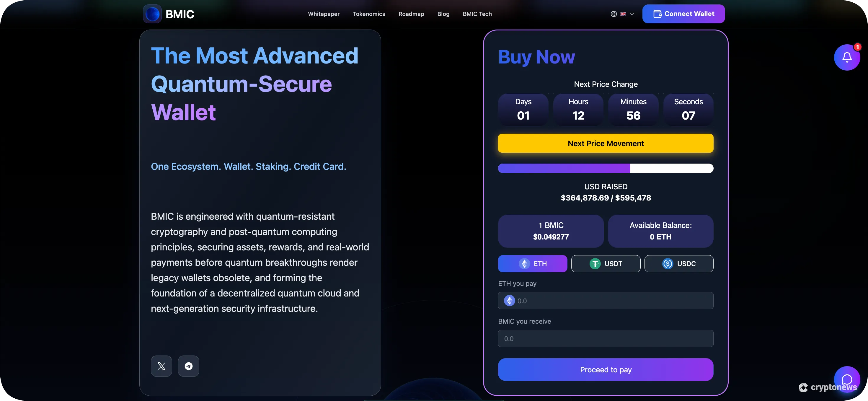Open the support chat bubble
Viewport: 868px width, 401px height.
click(847, 379)
